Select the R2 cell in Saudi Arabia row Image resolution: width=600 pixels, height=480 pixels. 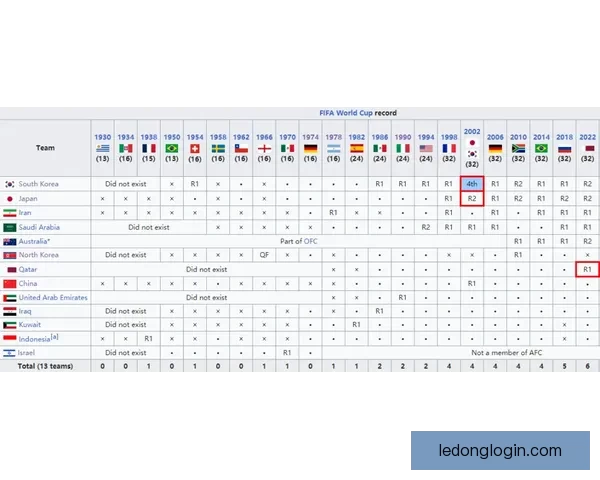pos(426,227)
